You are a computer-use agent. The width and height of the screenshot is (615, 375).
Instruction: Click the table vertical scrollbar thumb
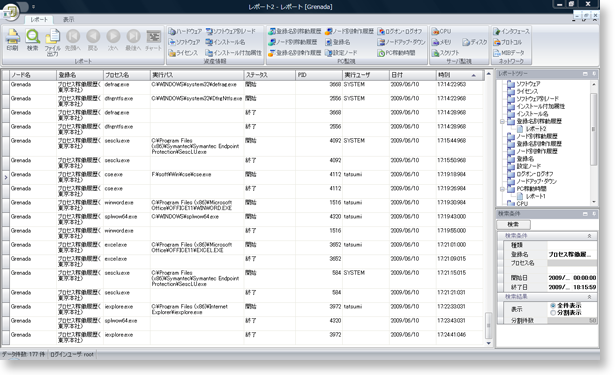488,325
